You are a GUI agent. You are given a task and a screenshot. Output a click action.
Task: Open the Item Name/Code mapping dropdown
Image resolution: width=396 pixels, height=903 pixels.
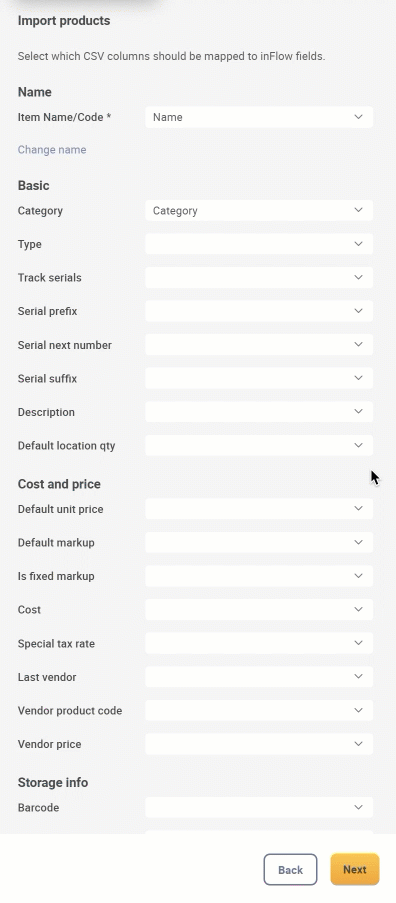pos(259,117)
